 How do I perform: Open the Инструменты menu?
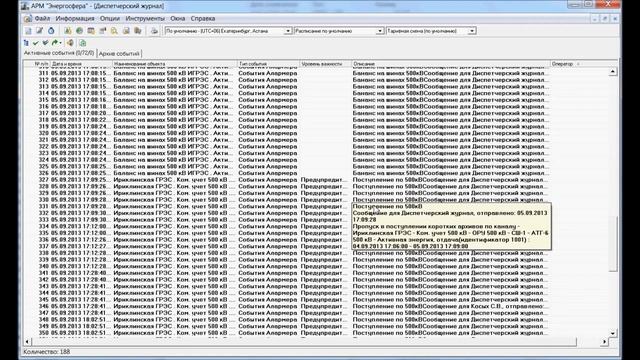tap(145, 19)
